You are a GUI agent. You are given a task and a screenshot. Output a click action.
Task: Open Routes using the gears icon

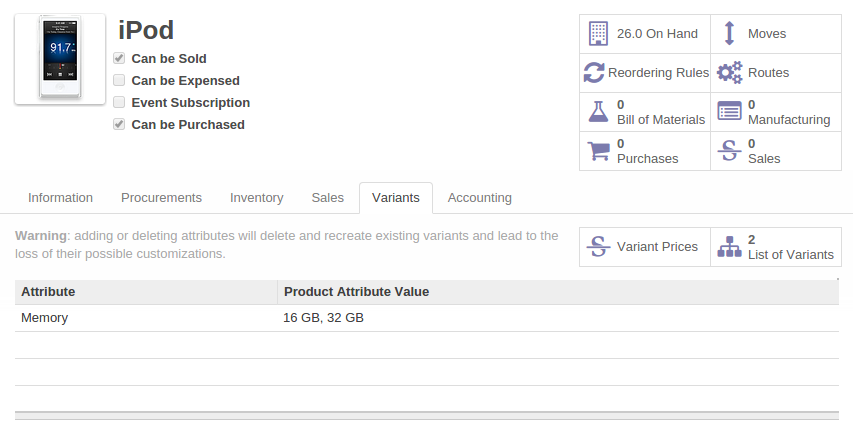click(x=730, y=73)
